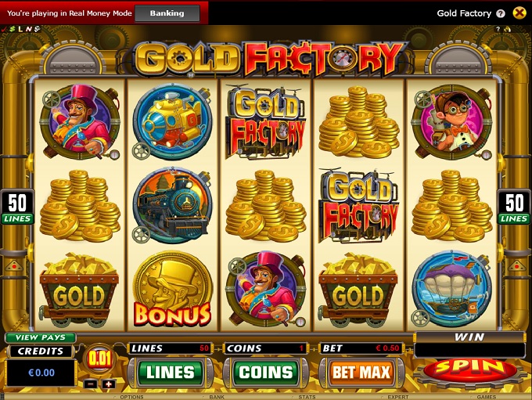Click the 0.01 coin value chip
Viewport: 532px width, 400px height.
(100, 359)
